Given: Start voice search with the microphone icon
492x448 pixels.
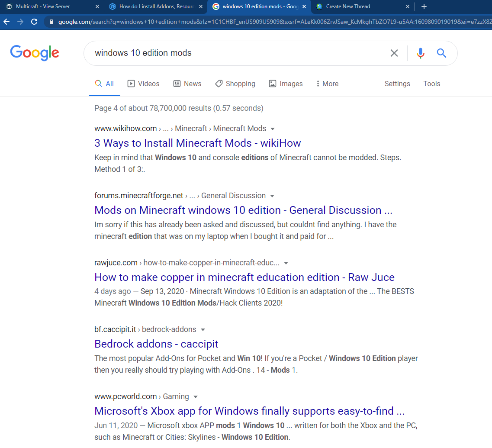Looking at the screenshot, I should (421, 53).
